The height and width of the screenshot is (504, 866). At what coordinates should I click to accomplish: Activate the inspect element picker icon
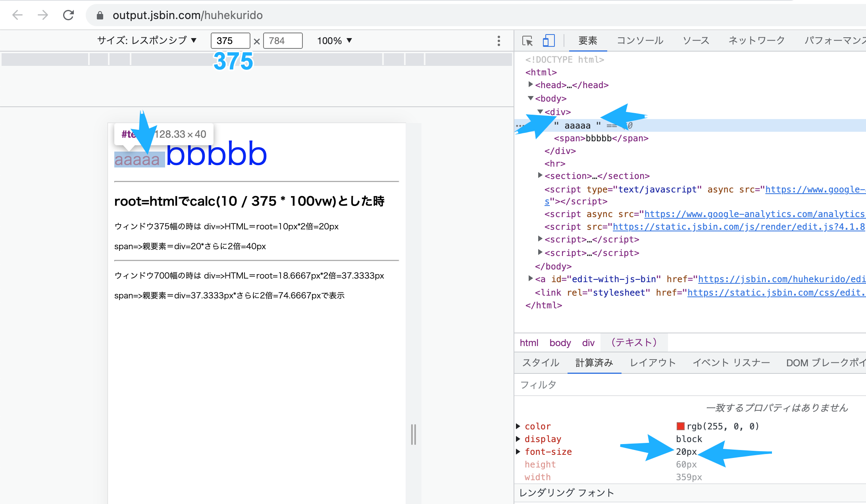click(527, 40)
